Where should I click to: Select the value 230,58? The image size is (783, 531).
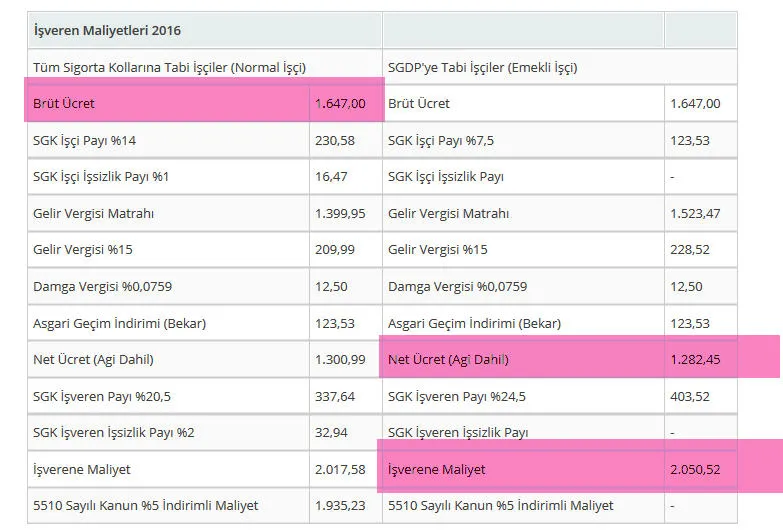point(334,140)
